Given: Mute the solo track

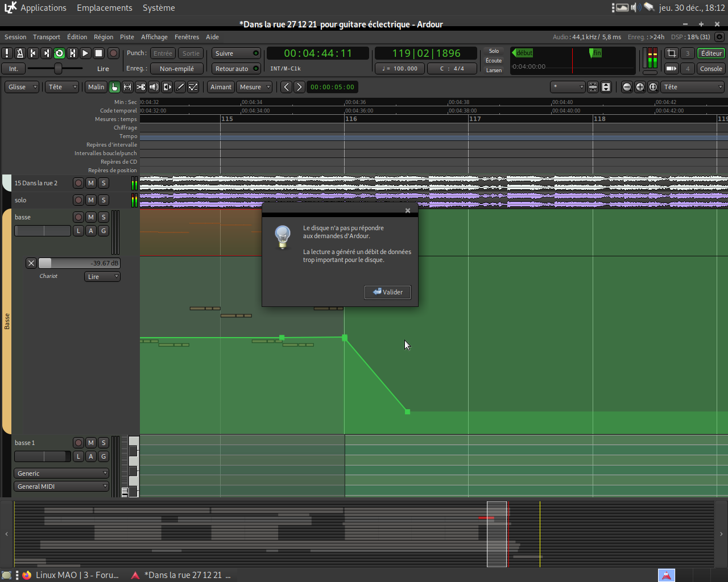Looking at the screenshot, I should tap(90, 200).
